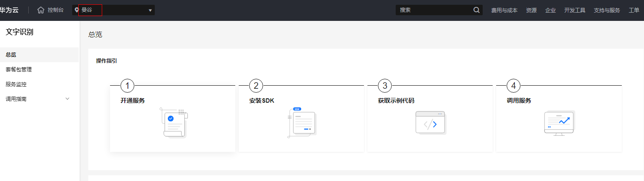This screenshot has height=181, width=644.
Task: Click the 获取示例代码 code window icon
Action: click(430, 123)
